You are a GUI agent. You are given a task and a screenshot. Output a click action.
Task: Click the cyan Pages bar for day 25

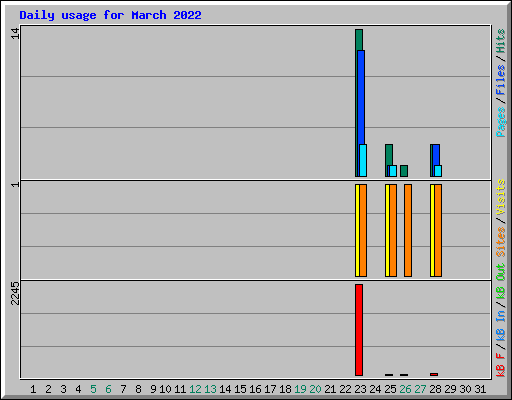click(x=393, y=171)
